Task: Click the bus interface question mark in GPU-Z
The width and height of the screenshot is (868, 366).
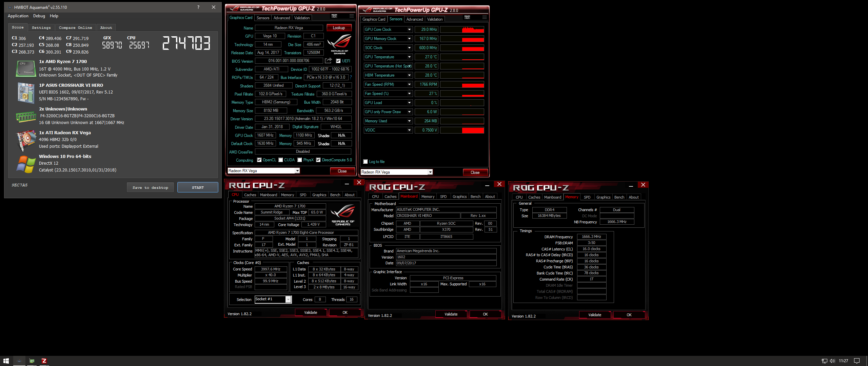Action: [x=351, y=77]
